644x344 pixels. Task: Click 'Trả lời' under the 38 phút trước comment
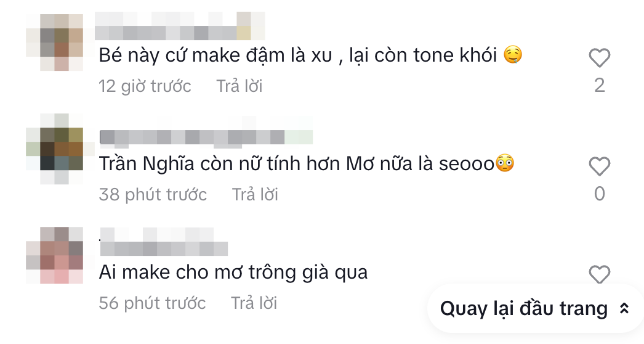255,195
